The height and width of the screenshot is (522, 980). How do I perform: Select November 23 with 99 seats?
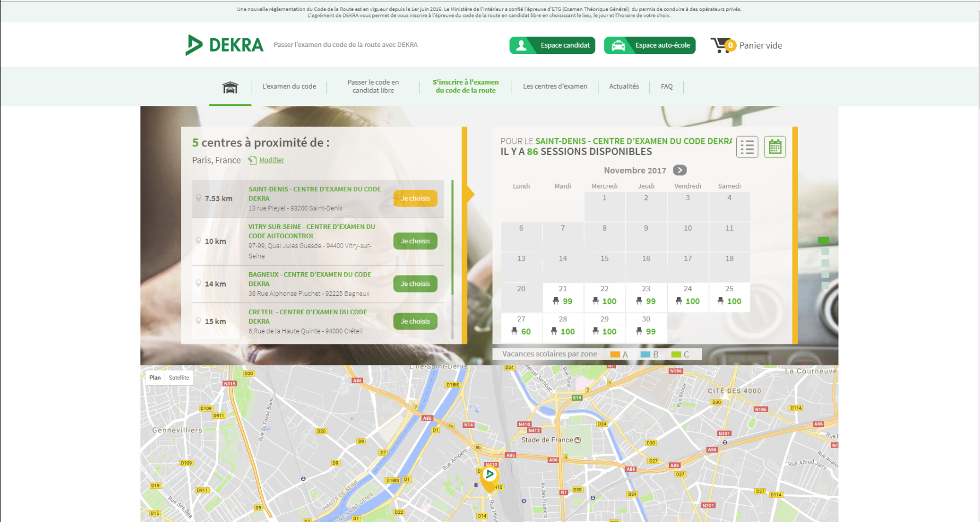pyautogui.click(x=646, y=297)
